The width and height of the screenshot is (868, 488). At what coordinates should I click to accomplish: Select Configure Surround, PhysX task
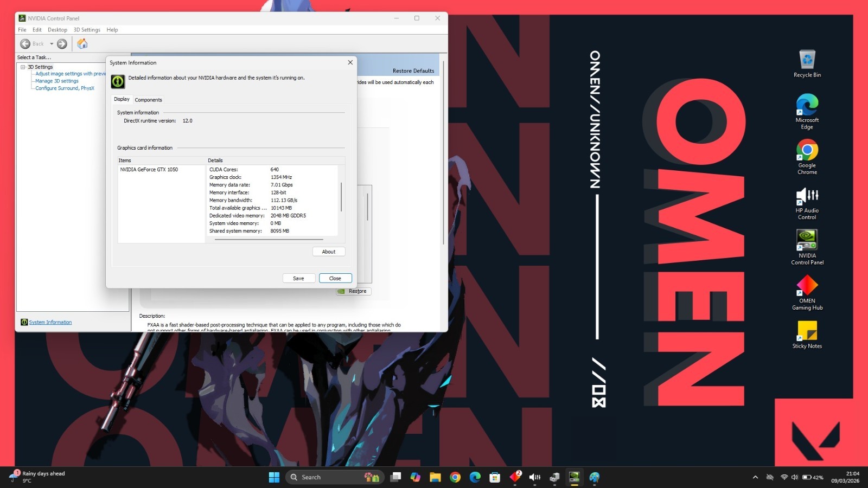pyautogui.click(x=65, y=88)
